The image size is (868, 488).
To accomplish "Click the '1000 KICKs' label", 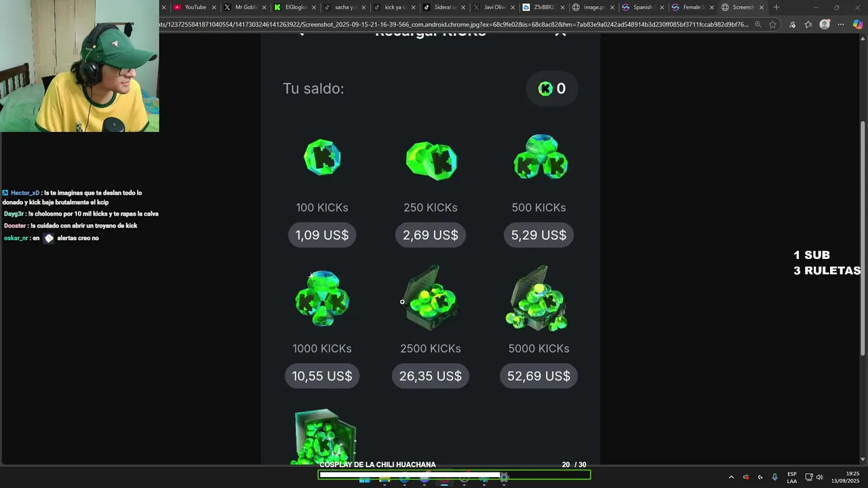I will coord(322,348).
